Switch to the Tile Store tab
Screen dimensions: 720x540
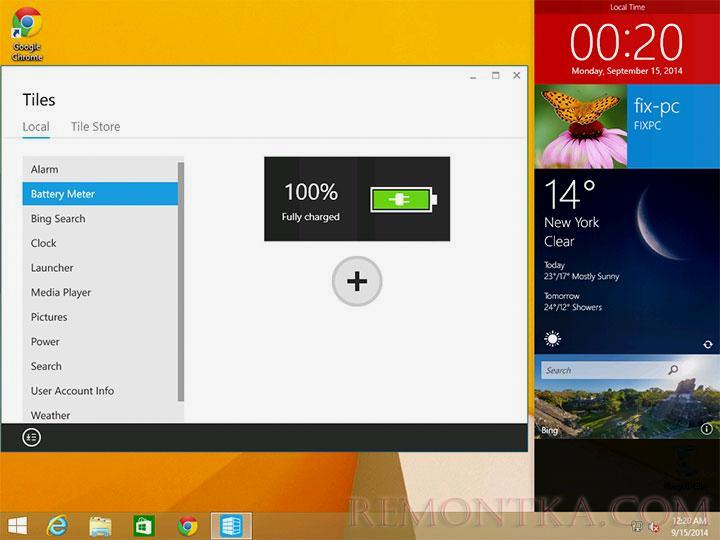(x=95, y=127)
